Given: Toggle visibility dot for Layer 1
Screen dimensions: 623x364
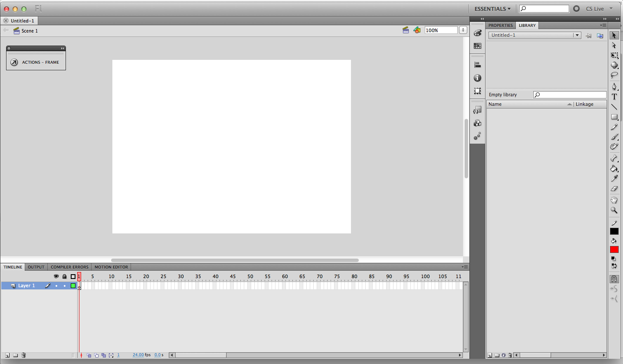Looking at the screenshot, I should (56, 286).
